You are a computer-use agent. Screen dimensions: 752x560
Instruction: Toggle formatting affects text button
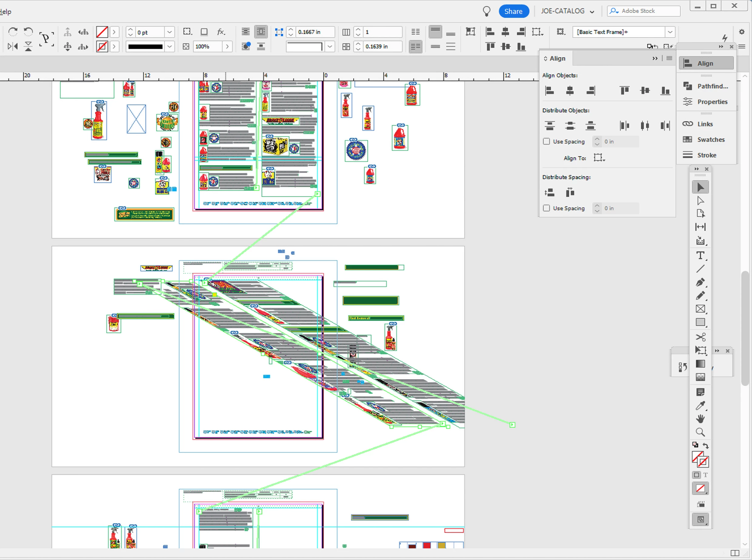click(x=706, y=475)
